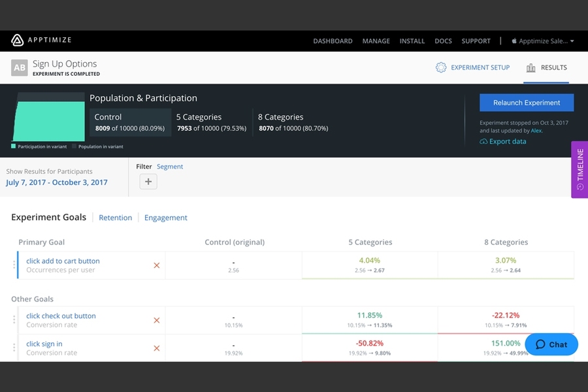Click drag handle of sign in row
Viewport: 588px width, 392px height.
pos(14,348)
